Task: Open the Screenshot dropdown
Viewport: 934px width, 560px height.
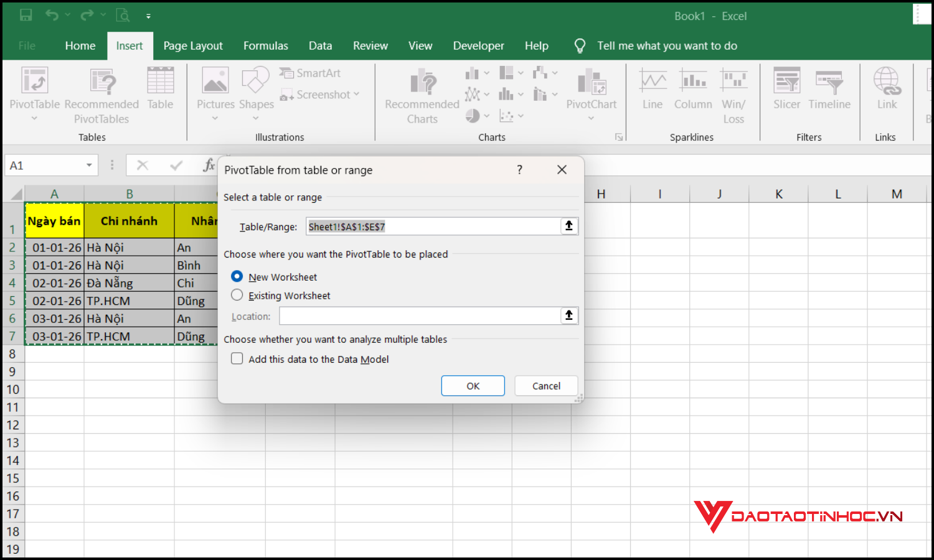Action: tap(356, 95)
